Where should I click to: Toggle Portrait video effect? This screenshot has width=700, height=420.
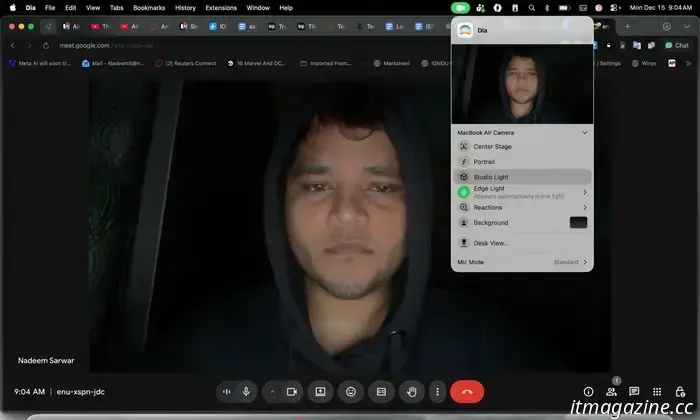point(464,162)
